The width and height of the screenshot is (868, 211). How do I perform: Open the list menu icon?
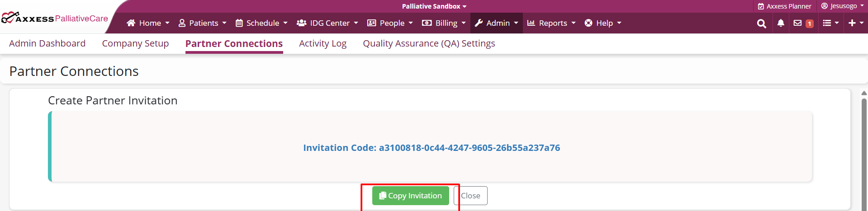(830, 23)
